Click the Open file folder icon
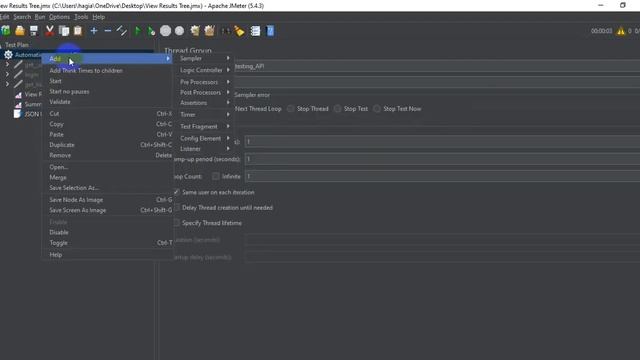Screen dimensions: 640x360 [x=20, y=31]
